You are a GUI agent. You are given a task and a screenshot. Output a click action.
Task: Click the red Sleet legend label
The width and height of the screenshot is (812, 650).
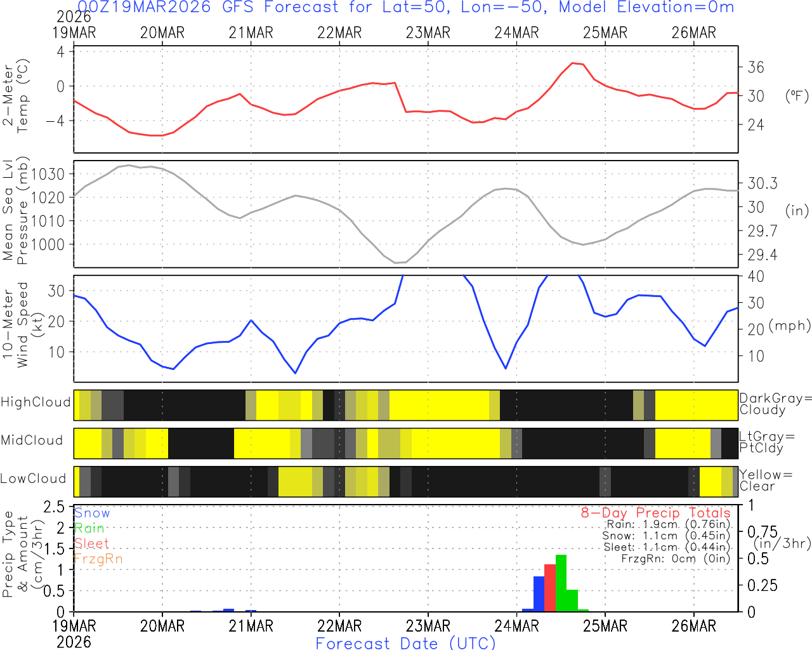[91, 543]
